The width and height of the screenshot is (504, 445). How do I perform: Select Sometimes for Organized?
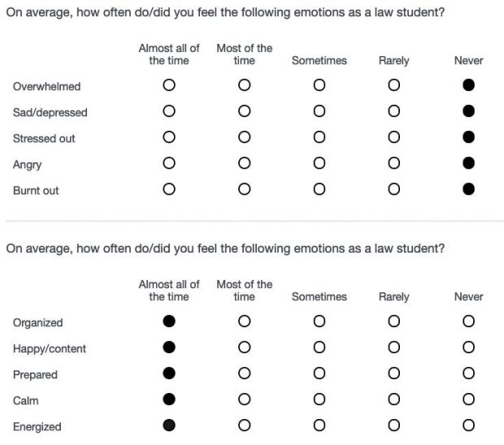tap(319, 321)
